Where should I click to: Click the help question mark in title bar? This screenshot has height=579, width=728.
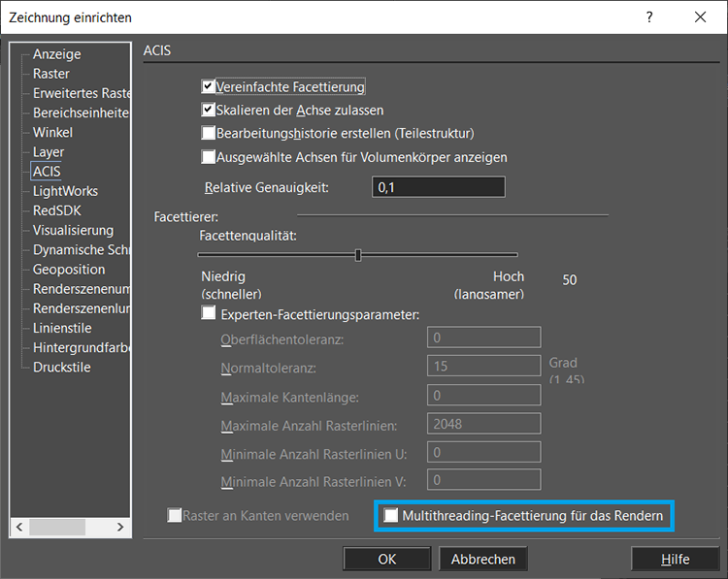point(649,17)
